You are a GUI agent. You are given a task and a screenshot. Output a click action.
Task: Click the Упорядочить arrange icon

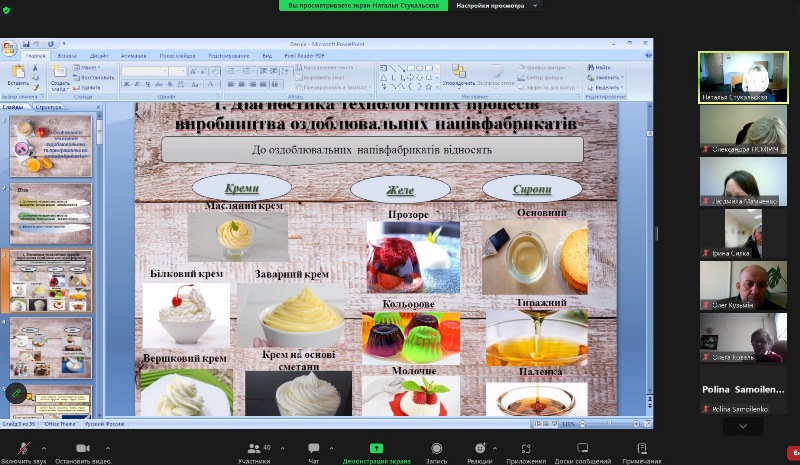pyautogui.click(x=459, y=71)
